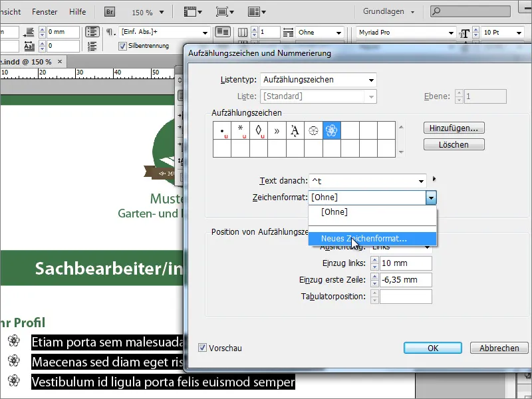Open the screen mode icon menu

point(225,12)
